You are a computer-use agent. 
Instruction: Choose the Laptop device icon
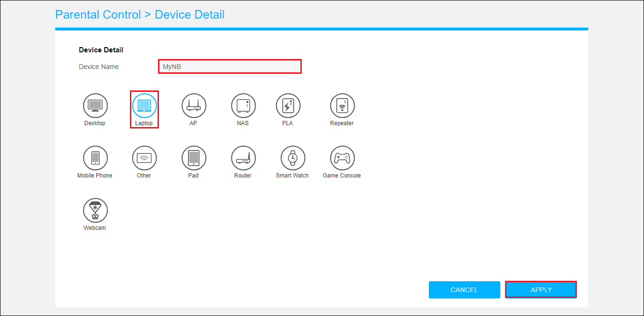(x=144, y=106)
